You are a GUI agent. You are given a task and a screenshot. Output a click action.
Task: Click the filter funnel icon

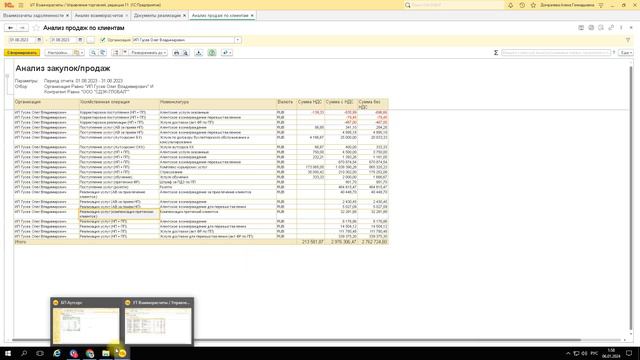click(x=628, y=40)
